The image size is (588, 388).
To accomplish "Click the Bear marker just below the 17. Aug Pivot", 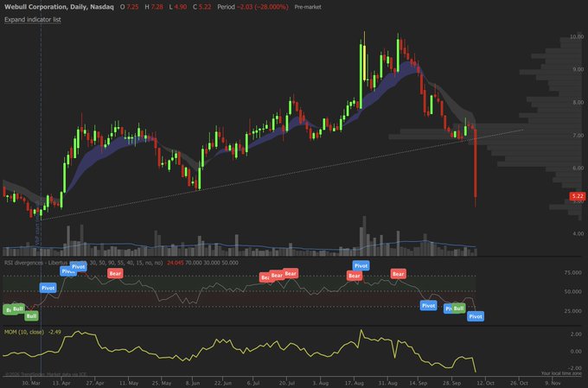I will (354, 277).
